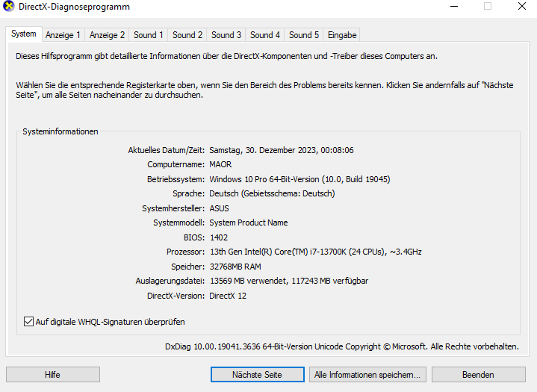The height and width of the screenshot is (392, 537).
Task: Open the Anzeige 1 tab
Action: 63,35
